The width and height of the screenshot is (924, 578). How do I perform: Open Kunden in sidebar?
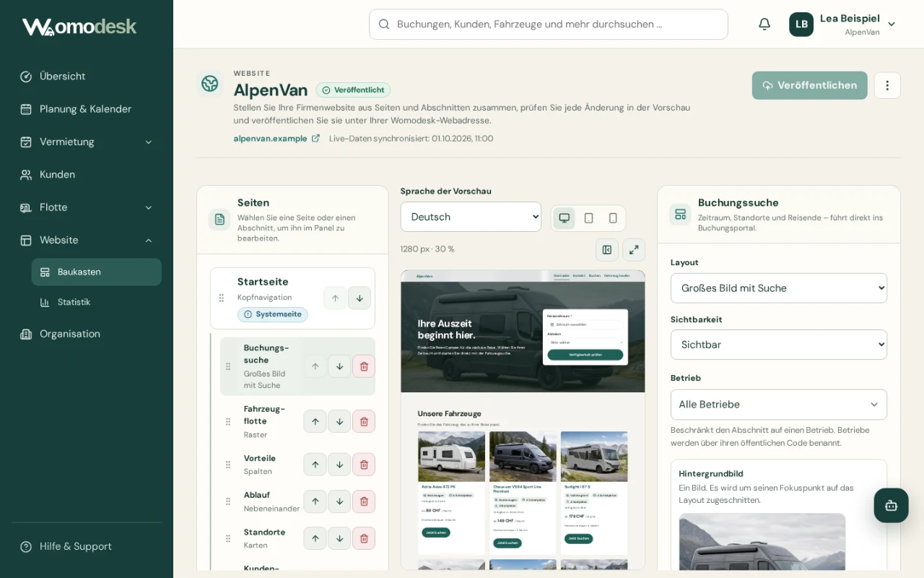pos(87,174)
